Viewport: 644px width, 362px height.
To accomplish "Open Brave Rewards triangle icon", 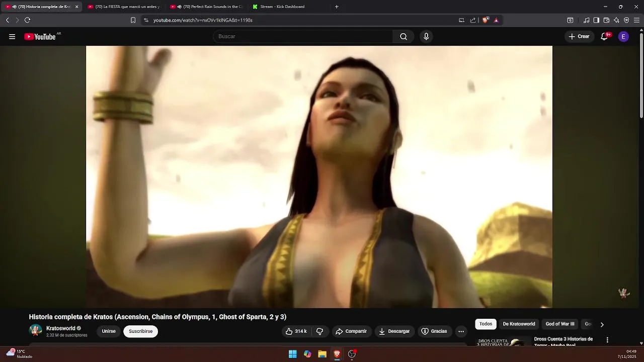I will 496,20.
